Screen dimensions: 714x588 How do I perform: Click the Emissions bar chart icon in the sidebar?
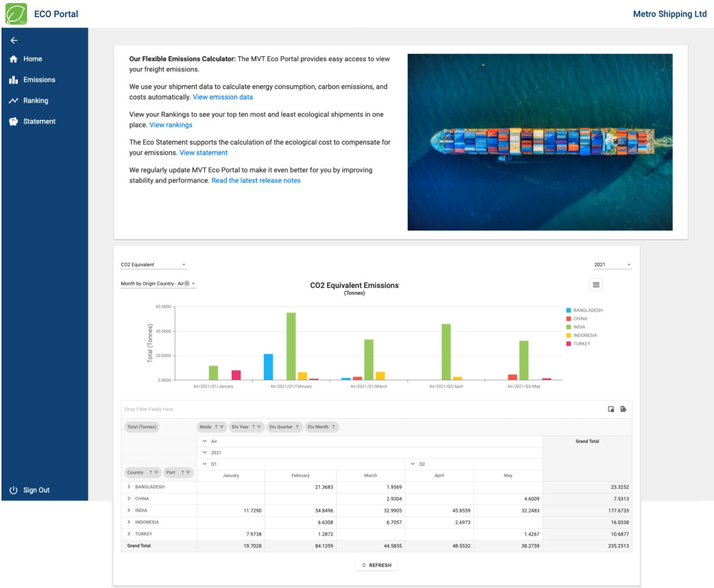click(x=13, y=80)
